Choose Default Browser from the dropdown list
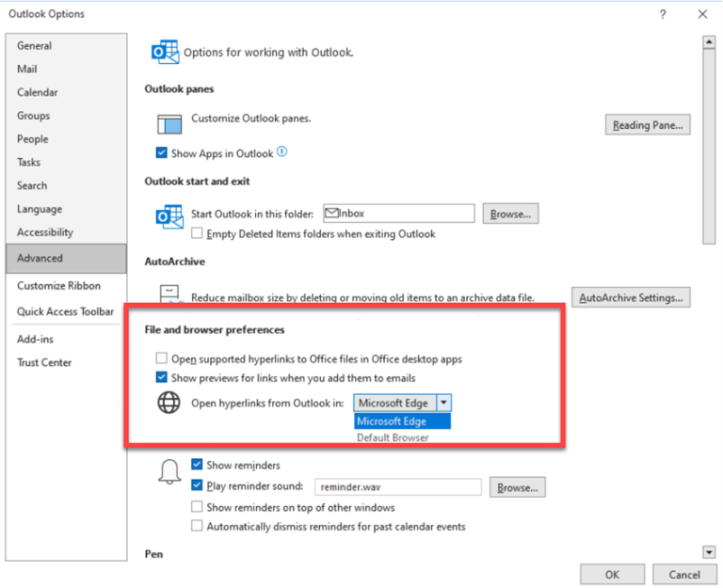This screenshot has height=588, width=723. point(402,437)
